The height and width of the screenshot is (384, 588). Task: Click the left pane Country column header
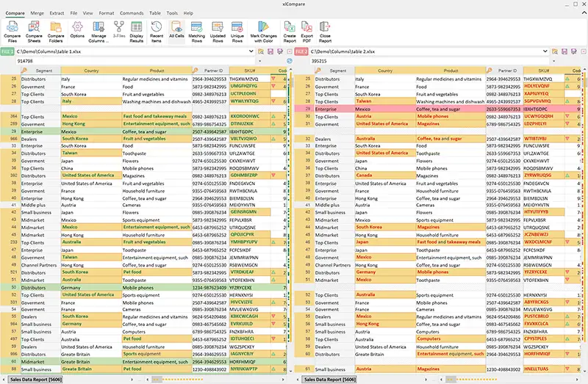(x=91, y=70)
